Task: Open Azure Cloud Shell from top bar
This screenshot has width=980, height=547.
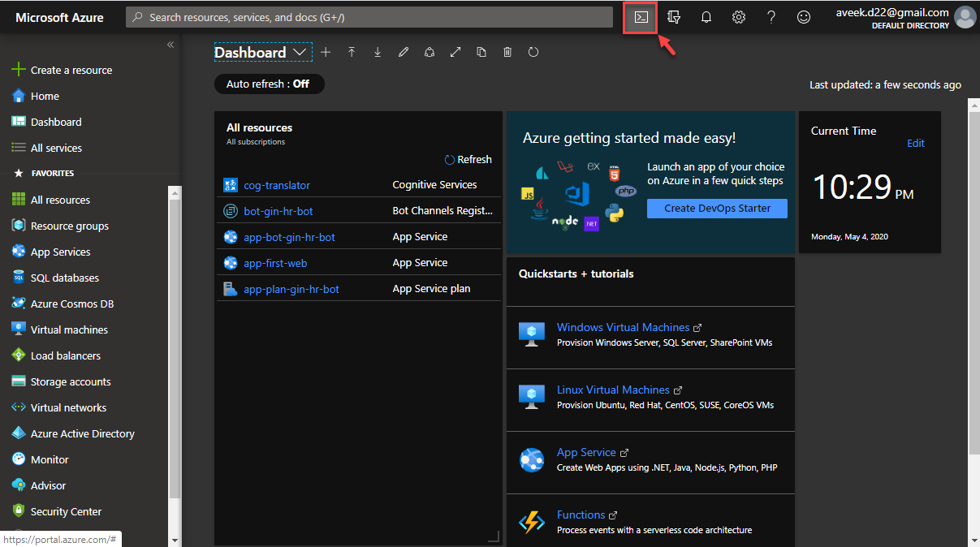Action: point(641,17)
